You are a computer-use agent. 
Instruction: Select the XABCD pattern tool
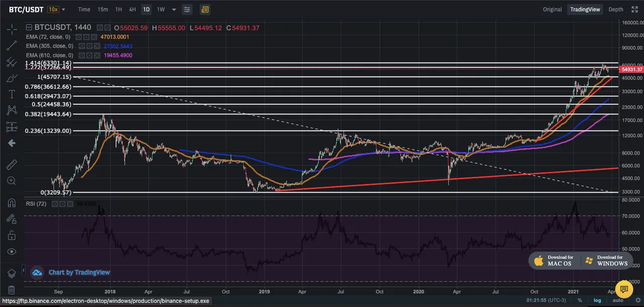[x=12, y=110]
